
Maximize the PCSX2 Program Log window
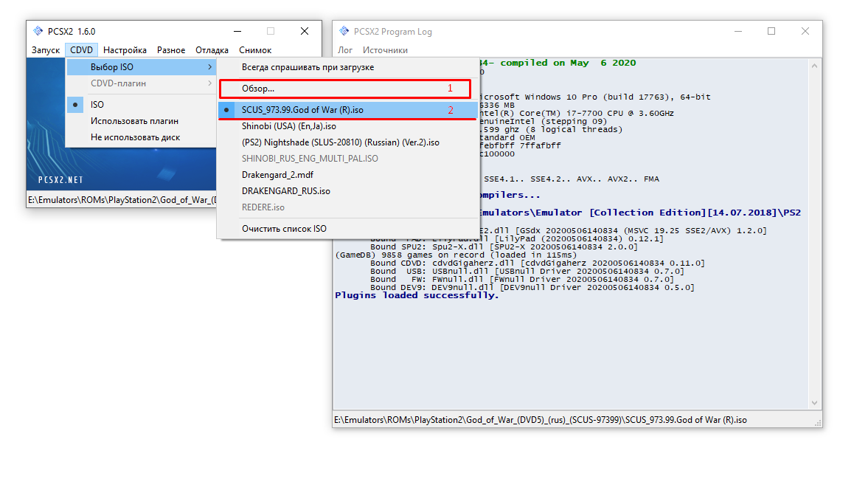(x=771, y=32)
